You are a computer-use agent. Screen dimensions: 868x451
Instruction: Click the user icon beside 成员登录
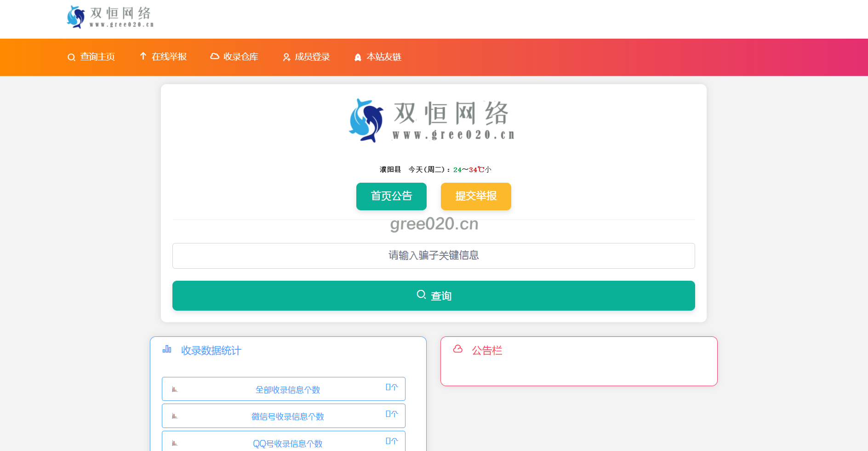(286, 57)
